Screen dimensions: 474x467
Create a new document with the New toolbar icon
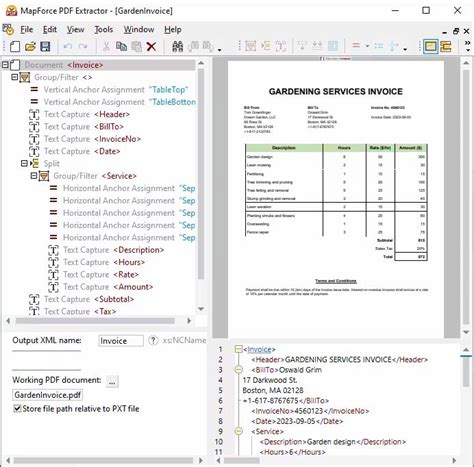15,46
